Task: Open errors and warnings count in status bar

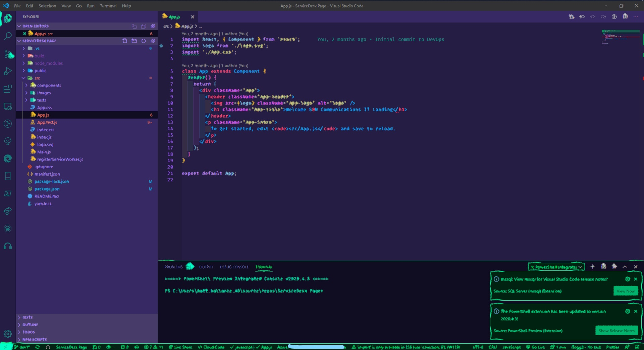Action: 153,347
